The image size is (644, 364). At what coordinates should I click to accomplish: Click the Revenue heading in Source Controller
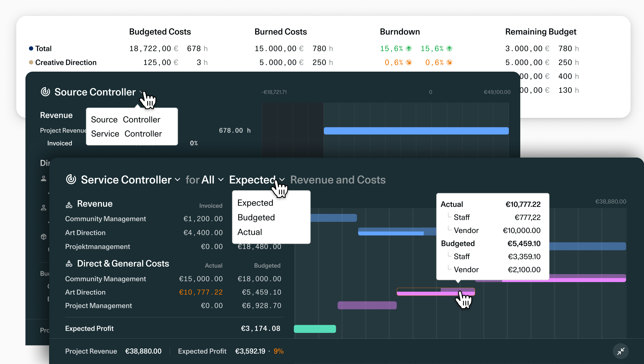coord(56,115)
